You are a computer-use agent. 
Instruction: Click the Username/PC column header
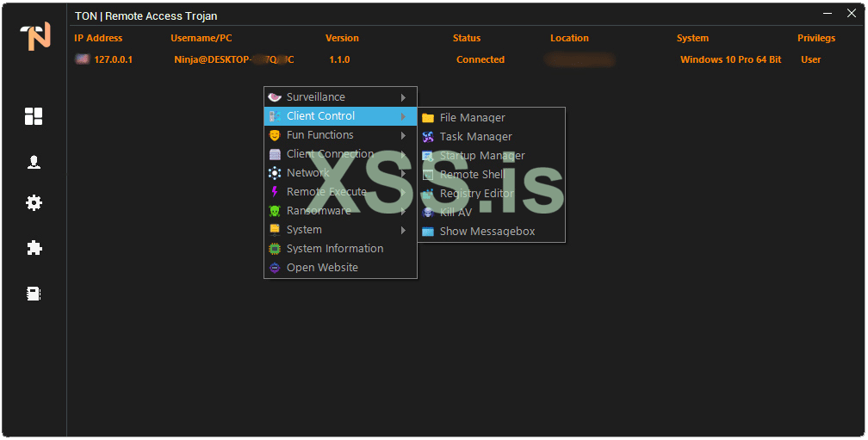(201, 38)
